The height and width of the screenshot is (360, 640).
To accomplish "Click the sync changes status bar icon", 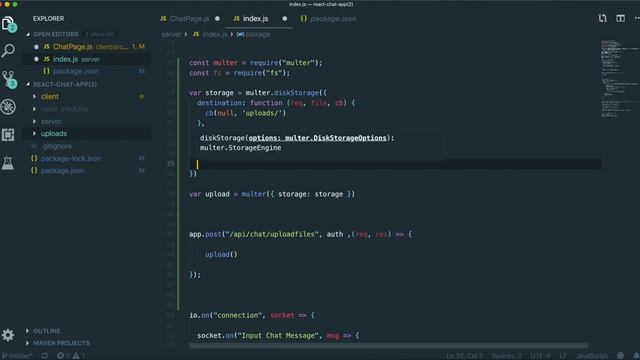I will tap(44, 356).
